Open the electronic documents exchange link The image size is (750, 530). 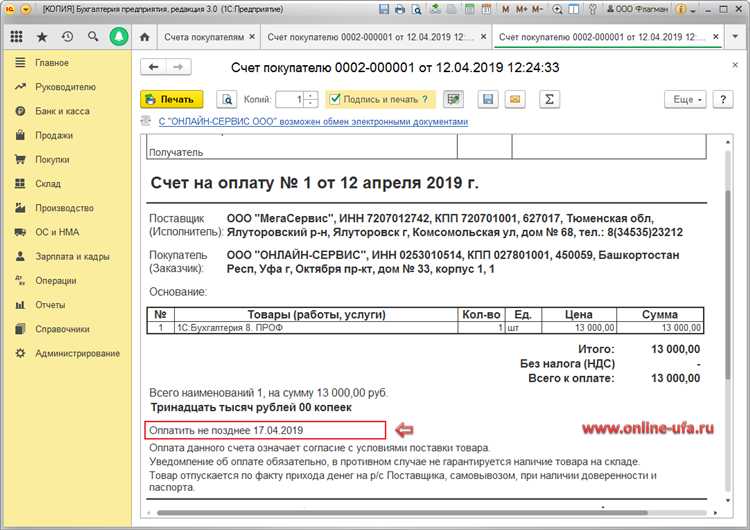pyautogui.click(x=313, y=121)
